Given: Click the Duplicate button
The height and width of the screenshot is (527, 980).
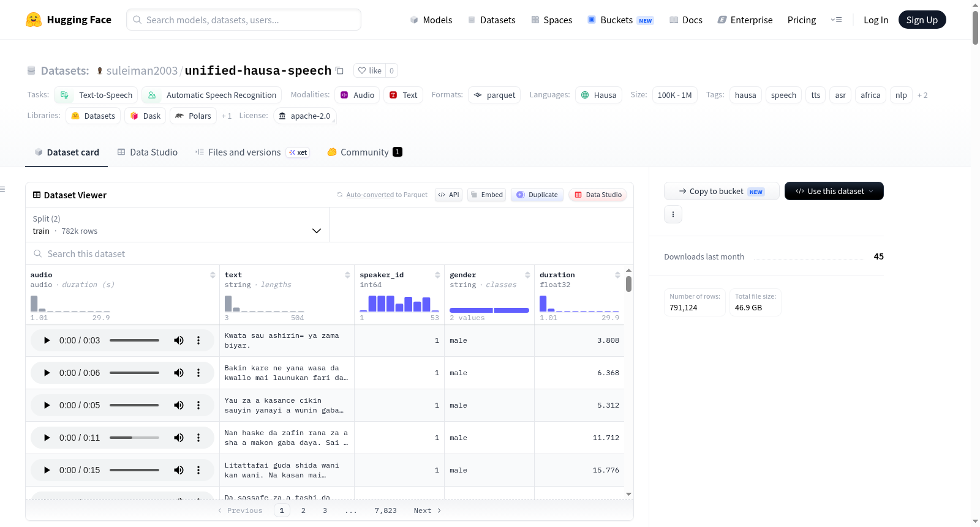Looking at the screenshot, I should (x=537, y=195).
